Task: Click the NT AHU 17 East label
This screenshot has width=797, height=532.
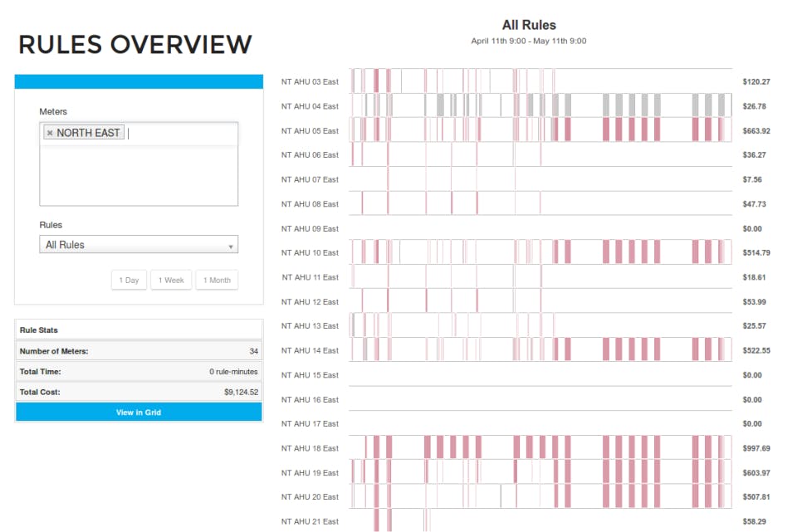Action: pos(310,424)
